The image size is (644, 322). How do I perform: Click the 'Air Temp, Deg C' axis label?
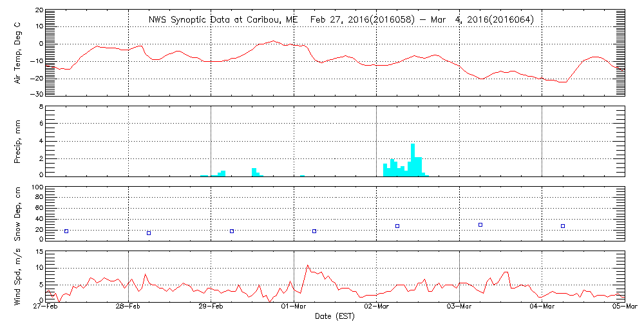pyautogui.click(x=17, y=52)
